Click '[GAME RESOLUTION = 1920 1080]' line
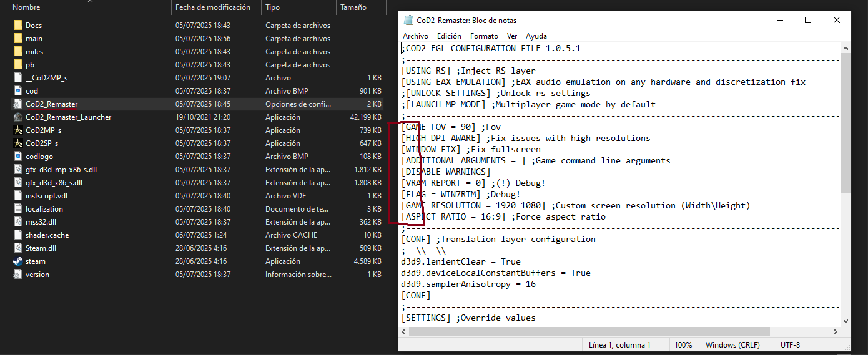The width and height of the screenshot is (868, 355). pos(576,205)
